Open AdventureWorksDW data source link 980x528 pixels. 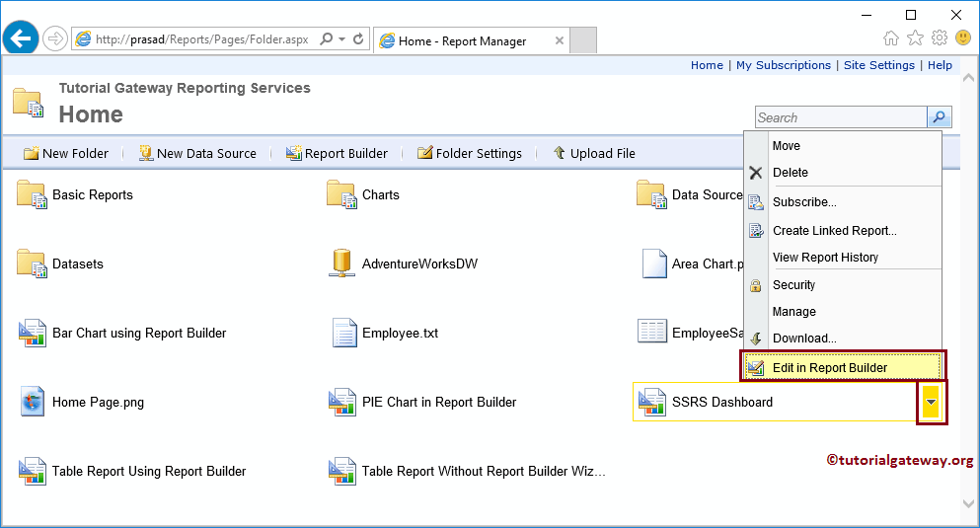point(420,264)
